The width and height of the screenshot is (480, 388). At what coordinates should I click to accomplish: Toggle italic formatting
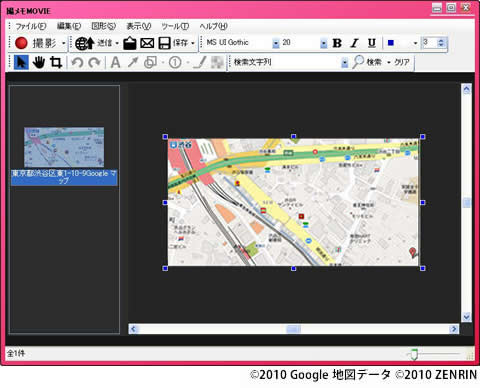coord(354,43)
